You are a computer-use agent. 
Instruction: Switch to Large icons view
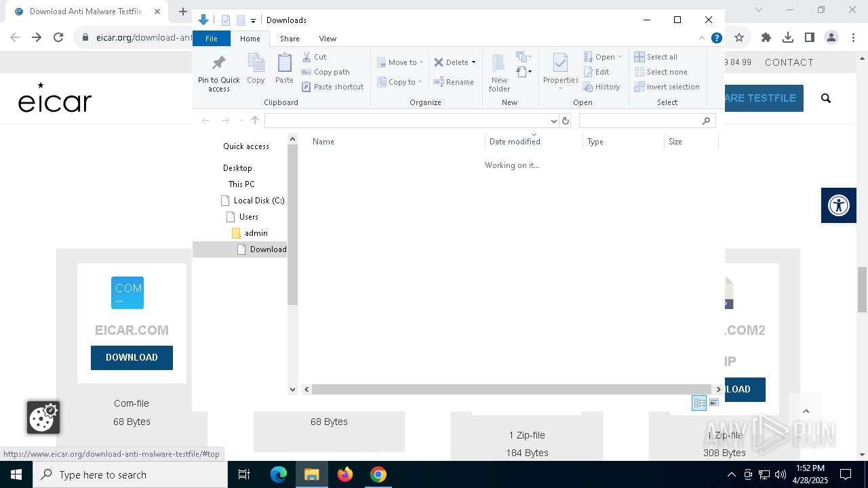pos(714,403)
